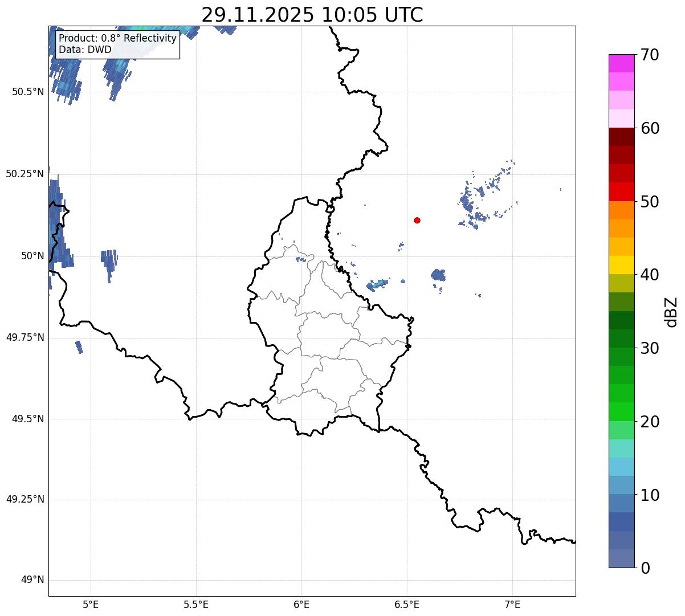
Task: Click the grey-blue bottom colorbar segment at 0
Action: click(x=622, y=558)
